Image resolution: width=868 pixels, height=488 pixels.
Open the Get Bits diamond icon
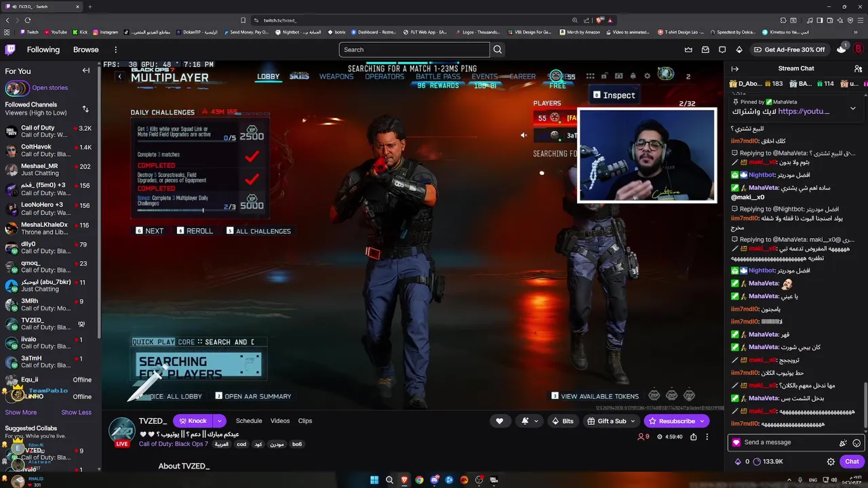pos(739,49)
